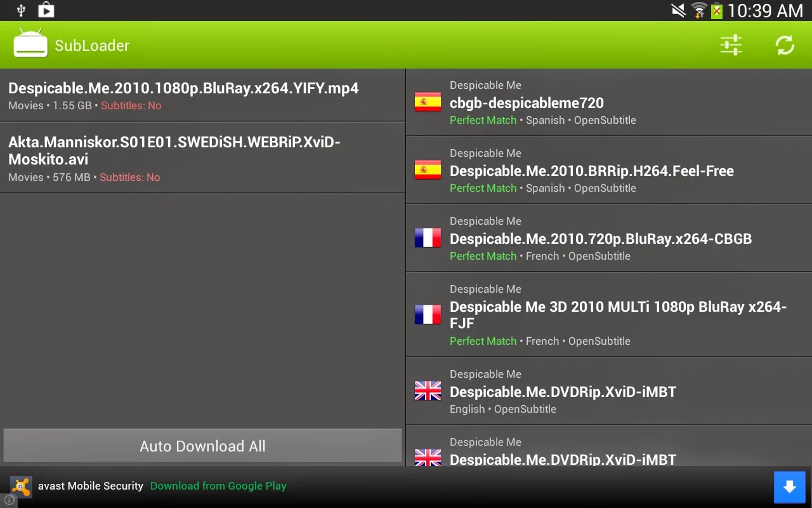This screenshot has width=812, height=508.
Task: Tap Perfect Match label on Feel-Free entry
Action: point(483,188)
